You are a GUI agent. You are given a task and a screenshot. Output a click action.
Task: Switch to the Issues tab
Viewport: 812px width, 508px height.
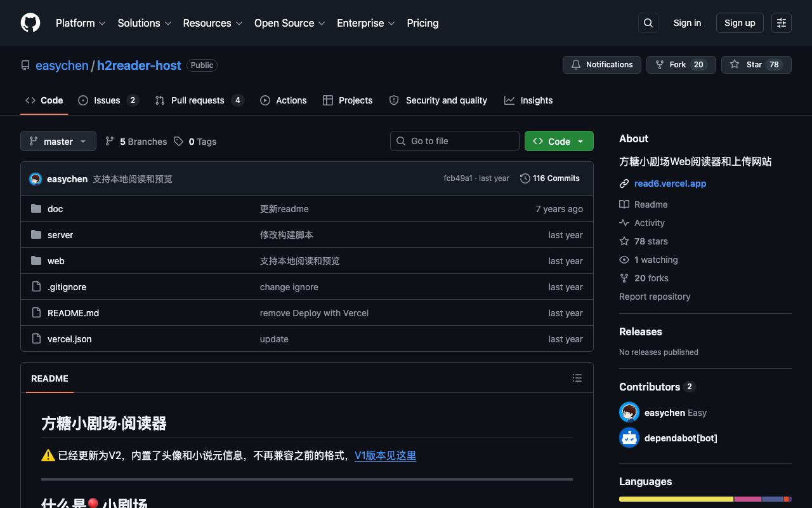click(108, 100)
